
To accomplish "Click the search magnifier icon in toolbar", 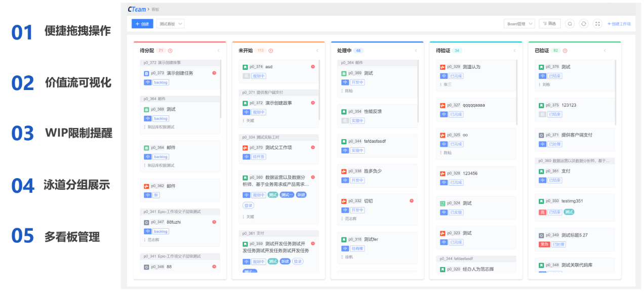I will (x=570, y=24).
